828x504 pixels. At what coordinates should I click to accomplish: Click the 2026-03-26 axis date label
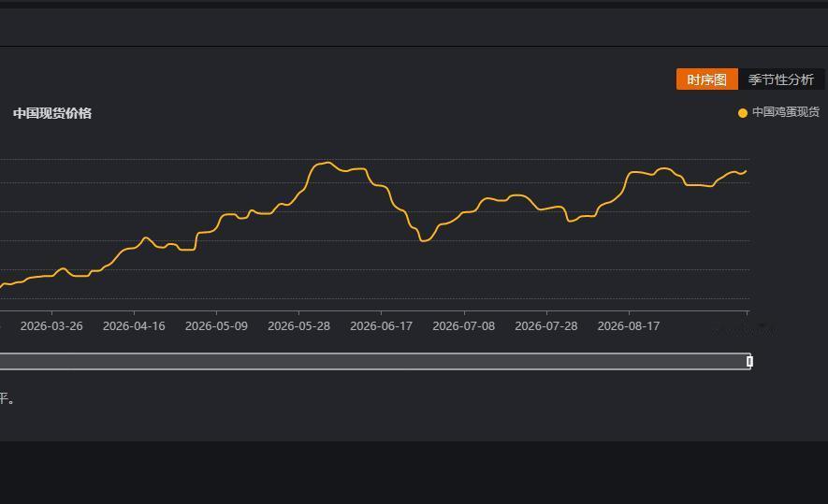51,326
